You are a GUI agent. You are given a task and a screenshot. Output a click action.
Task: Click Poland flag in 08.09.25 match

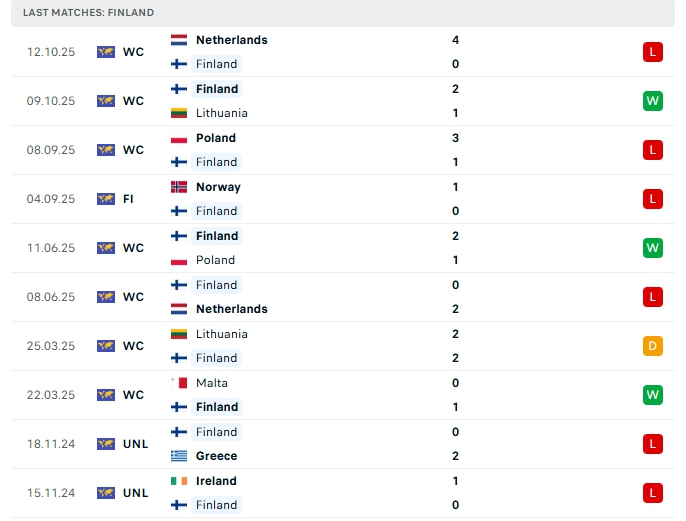pos(179,138)
